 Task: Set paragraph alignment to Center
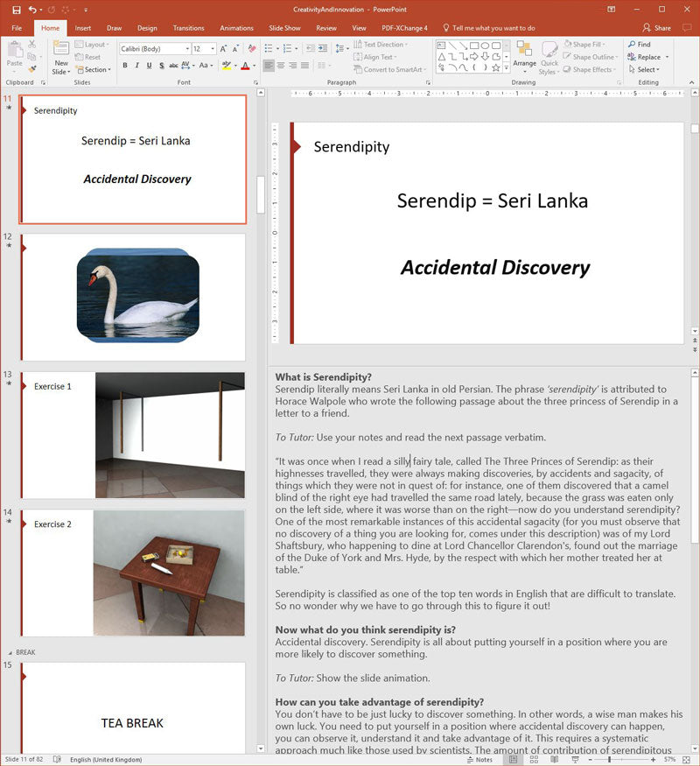point(281,66)
